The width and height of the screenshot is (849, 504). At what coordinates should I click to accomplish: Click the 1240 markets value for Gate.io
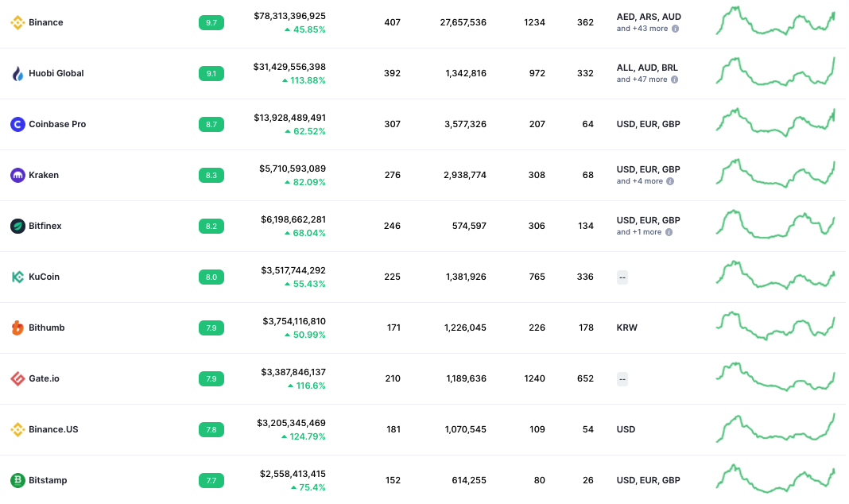click(534, 378)
